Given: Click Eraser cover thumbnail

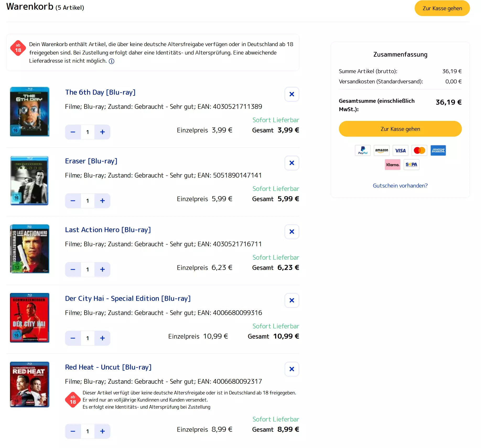Looking at the screenshot, I should (30, 180).
